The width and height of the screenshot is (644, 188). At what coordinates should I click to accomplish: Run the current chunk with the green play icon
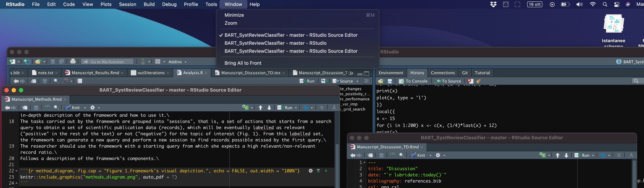tap(326, 171)
